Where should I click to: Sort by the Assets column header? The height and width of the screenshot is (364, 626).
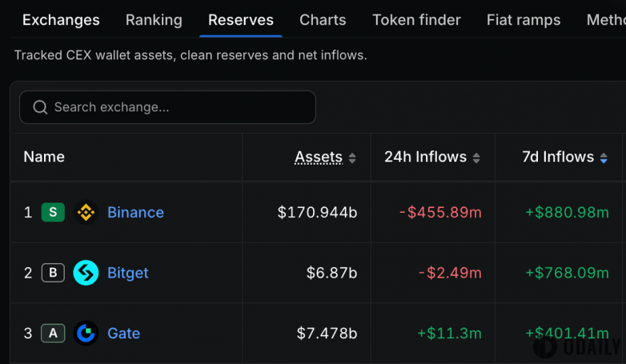tap(318, 157)
